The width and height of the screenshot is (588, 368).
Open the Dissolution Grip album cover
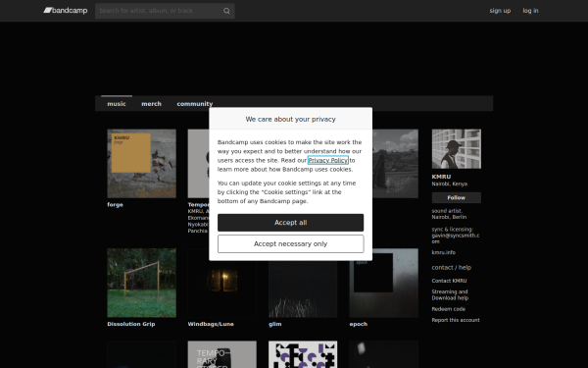tap(142, 283)
